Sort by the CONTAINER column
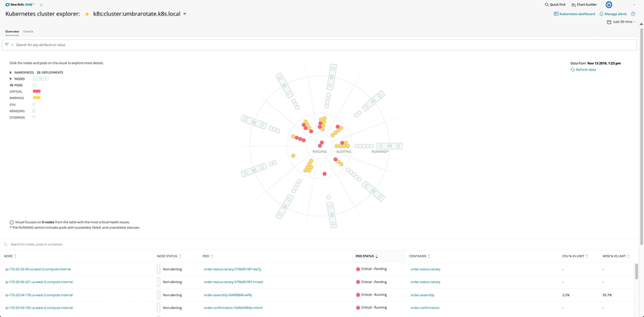 coord(419,256)
